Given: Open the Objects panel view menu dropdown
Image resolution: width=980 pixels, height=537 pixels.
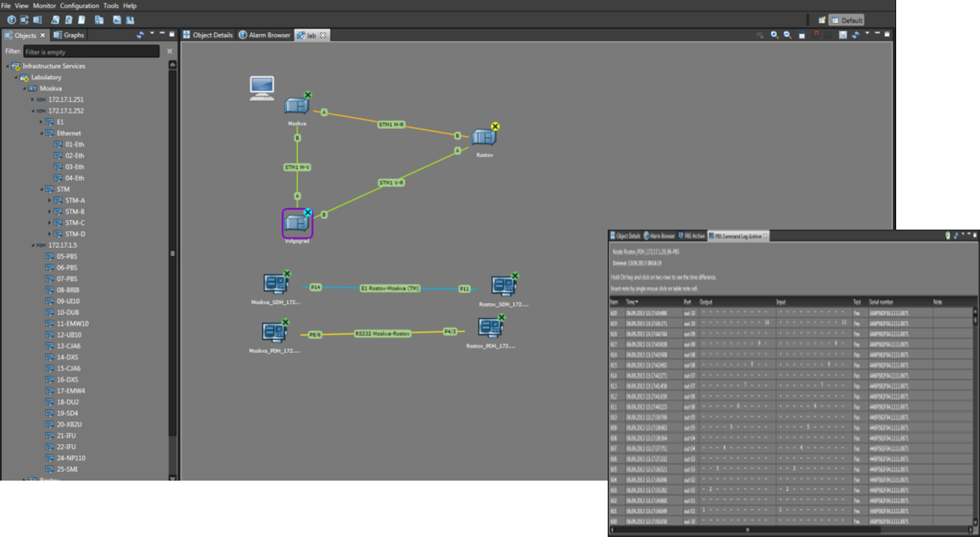Looking at the screenshot, I should coord(152,34).
